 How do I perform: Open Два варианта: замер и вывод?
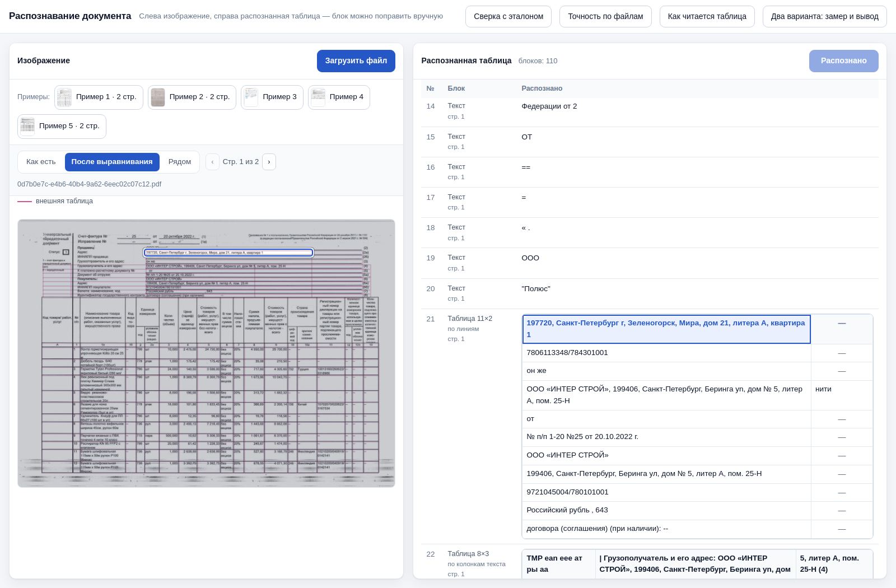pos(824,16)
